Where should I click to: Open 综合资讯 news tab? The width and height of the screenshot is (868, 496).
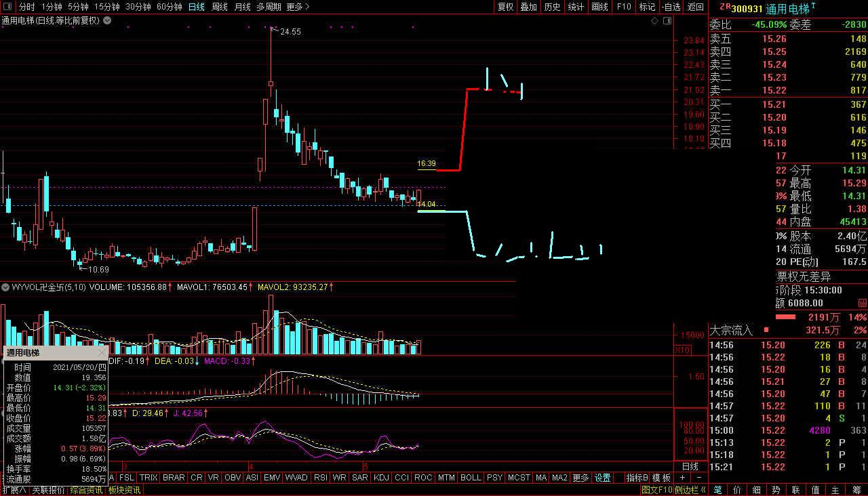click(x=87, y=490)
